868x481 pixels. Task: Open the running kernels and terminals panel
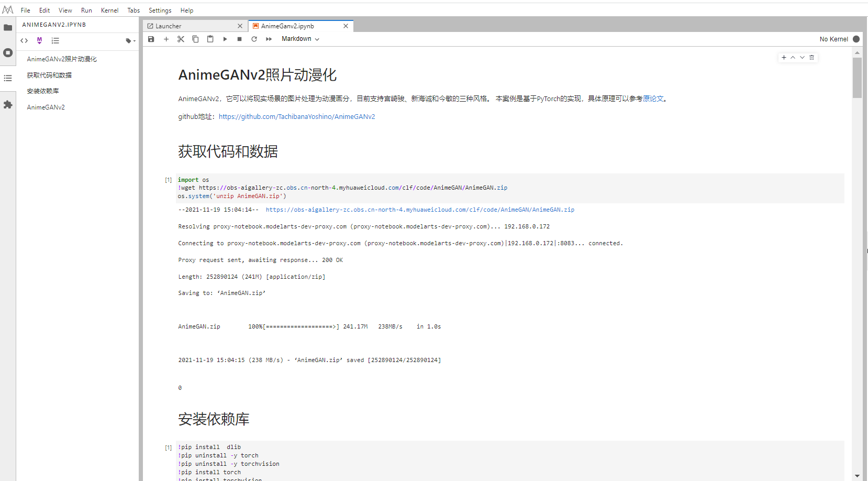8,52
